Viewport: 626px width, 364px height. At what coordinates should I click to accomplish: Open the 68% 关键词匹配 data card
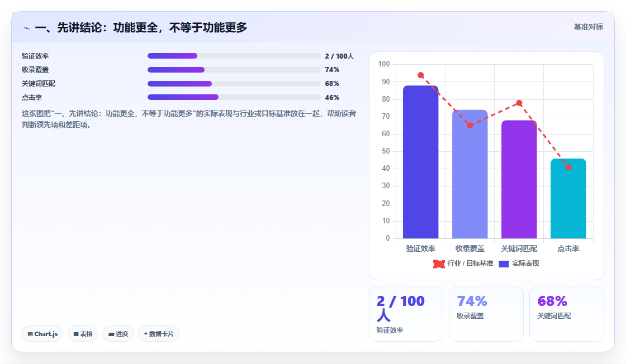coord(567,314)
